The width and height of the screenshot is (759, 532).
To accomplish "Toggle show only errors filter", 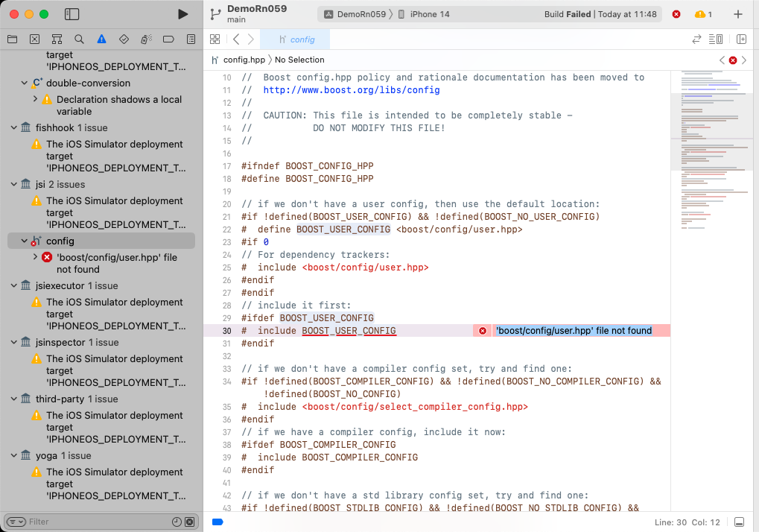I will pos(189,522).
